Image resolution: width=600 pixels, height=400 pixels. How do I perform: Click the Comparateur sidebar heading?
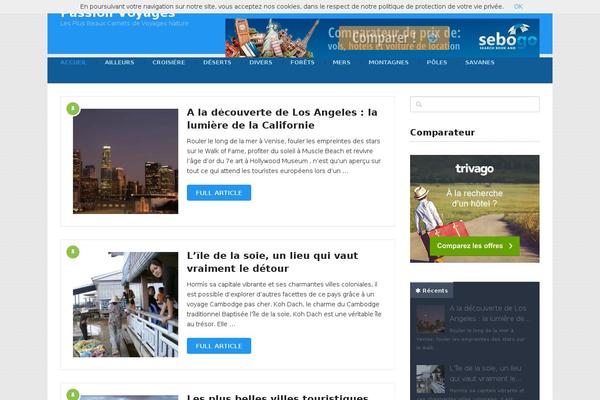[442, 132]
